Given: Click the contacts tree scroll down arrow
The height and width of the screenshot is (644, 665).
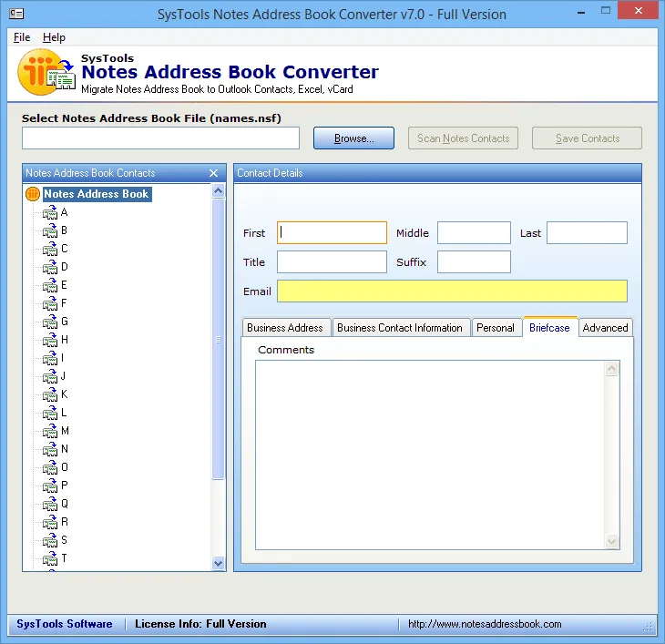Looking at the screenshot, I should 219,564.
